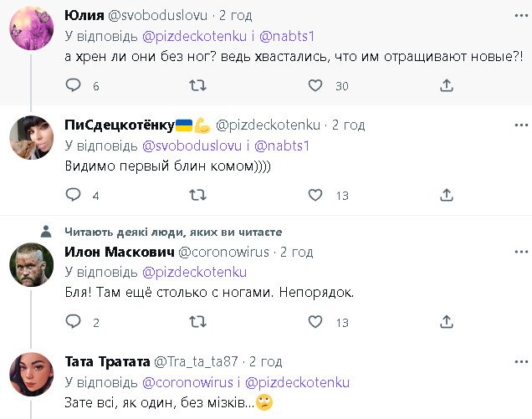532x419 pixels.
Task: Like Илон Маскович's tweet
Action: tap(315, 322)
